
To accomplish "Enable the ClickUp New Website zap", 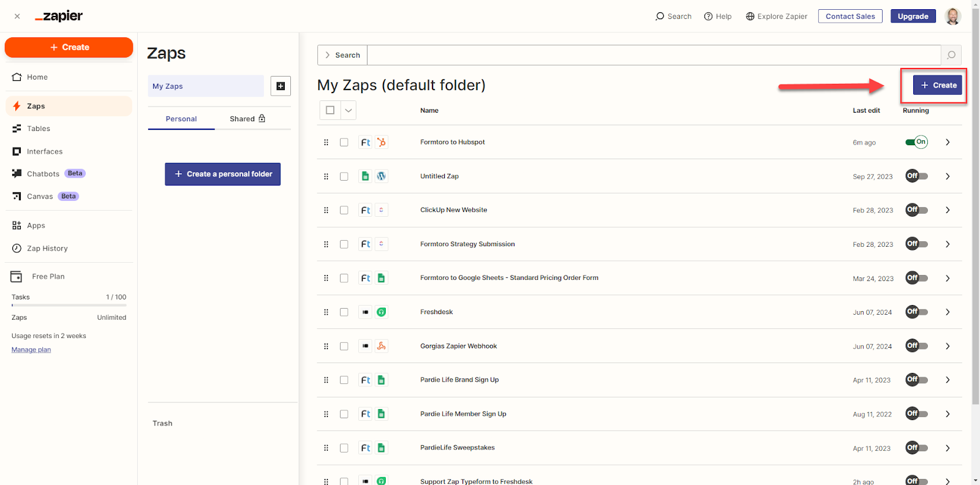I will (x=916, y=210).
